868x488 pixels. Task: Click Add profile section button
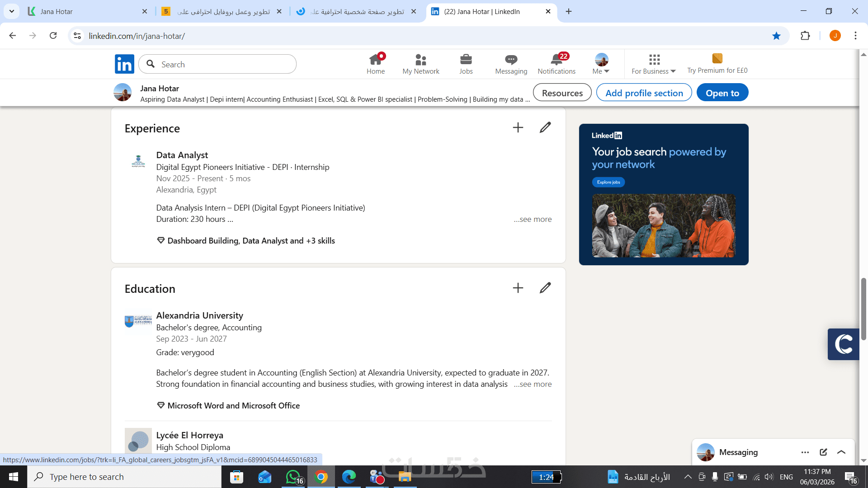(x=644, y=93)
